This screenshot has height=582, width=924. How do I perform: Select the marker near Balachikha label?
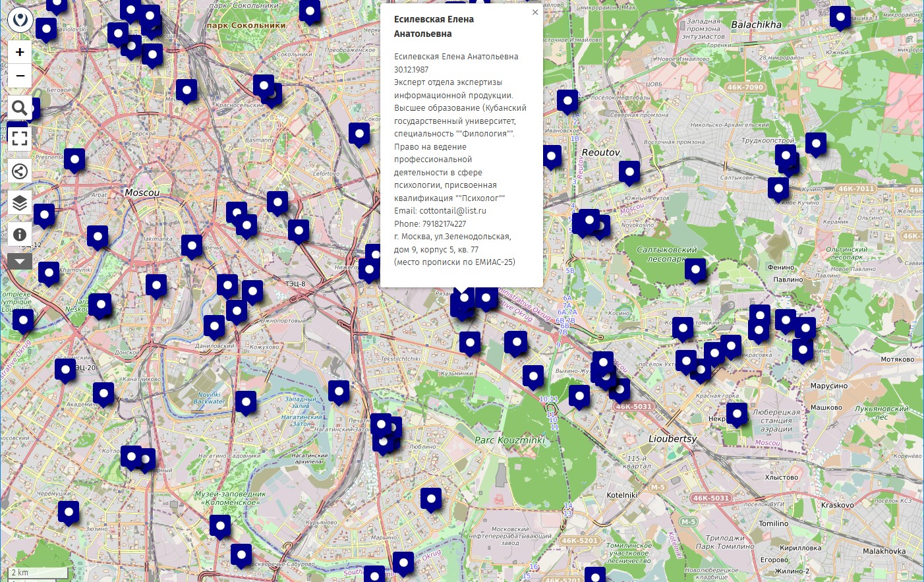(x=840, y=17)
